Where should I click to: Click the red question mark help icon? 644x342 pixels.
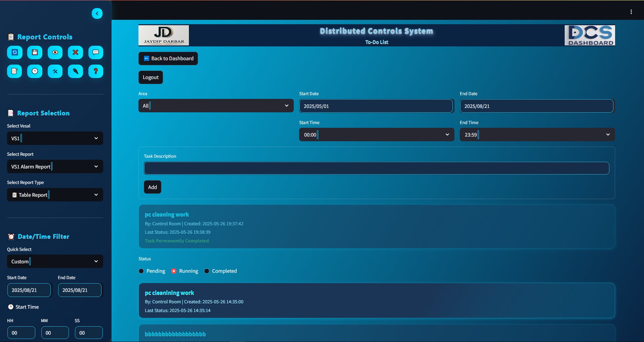click(x=96, y=71)
